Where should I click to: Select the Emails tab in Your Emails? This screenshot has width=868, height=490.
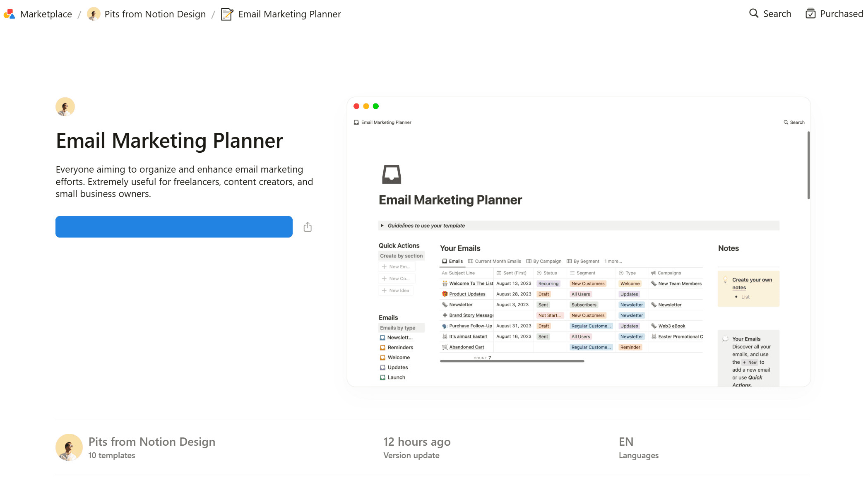tap(452, 261)
